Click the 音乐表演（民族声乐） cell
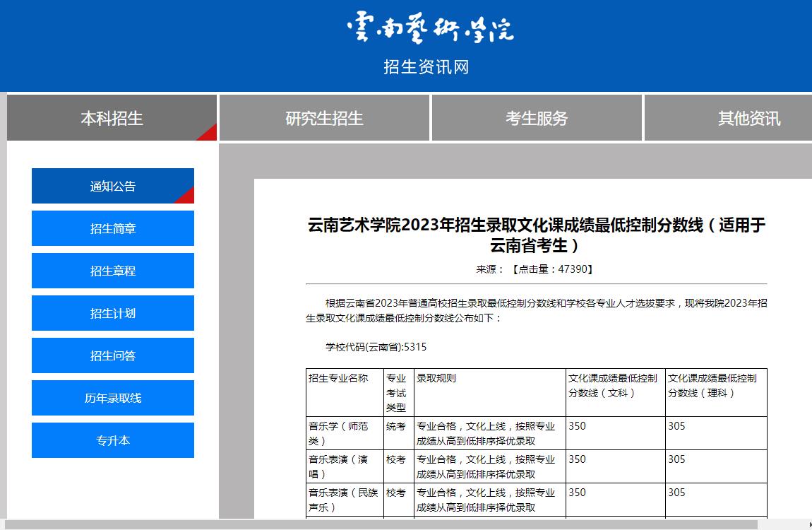812x530 pixels. tap(343, 500)
